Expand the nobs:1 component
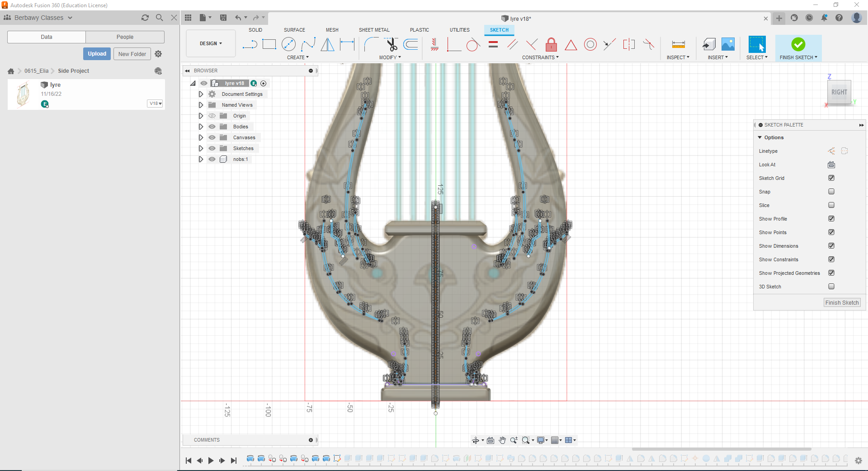The image size is (868, 471). (x=201, y=159)
